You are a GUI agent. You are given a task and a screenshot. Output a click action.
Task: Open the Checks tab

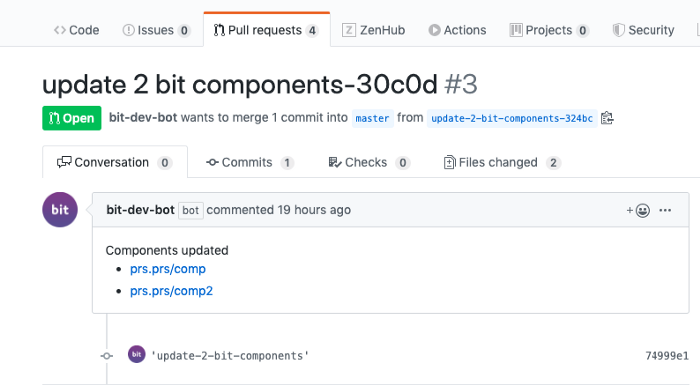point(369,163)
